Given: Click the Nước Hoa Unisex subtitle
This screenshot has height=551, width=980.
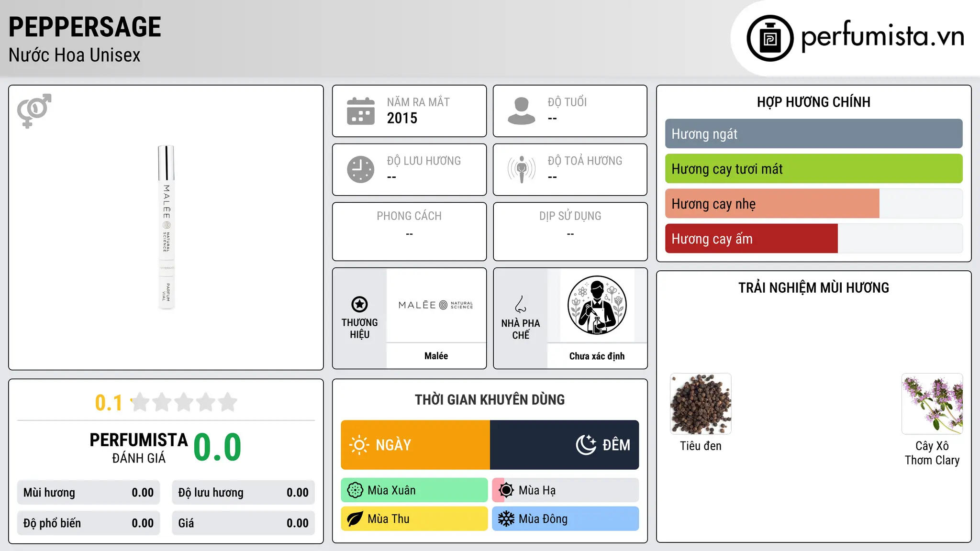Looking at the screenshot, I should [x=75, y=55].
